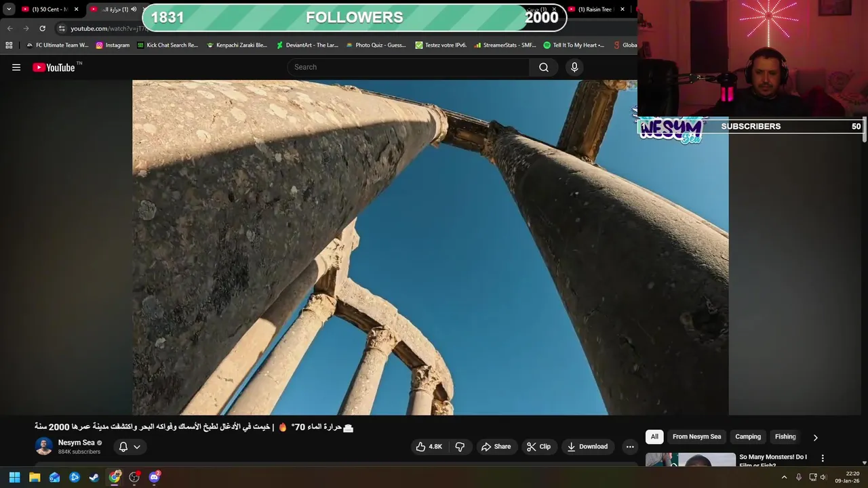Open Kick Chat Search bookmark
This screenshot has height=488, width=868.
[167, 45]
